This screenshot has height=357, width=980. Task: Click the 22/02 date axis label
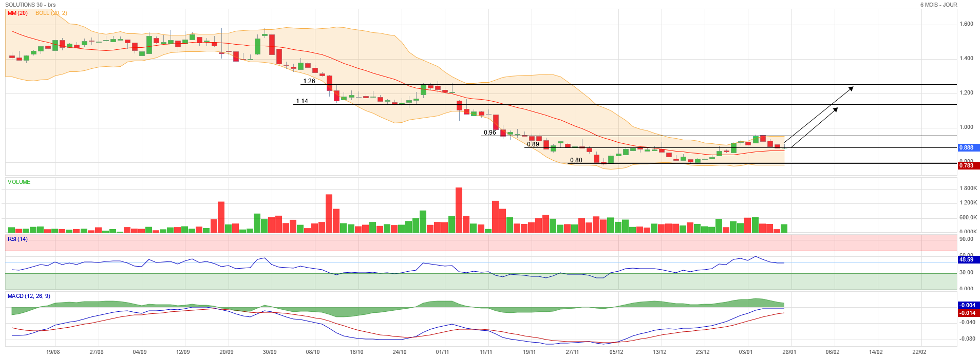[919, 352]
